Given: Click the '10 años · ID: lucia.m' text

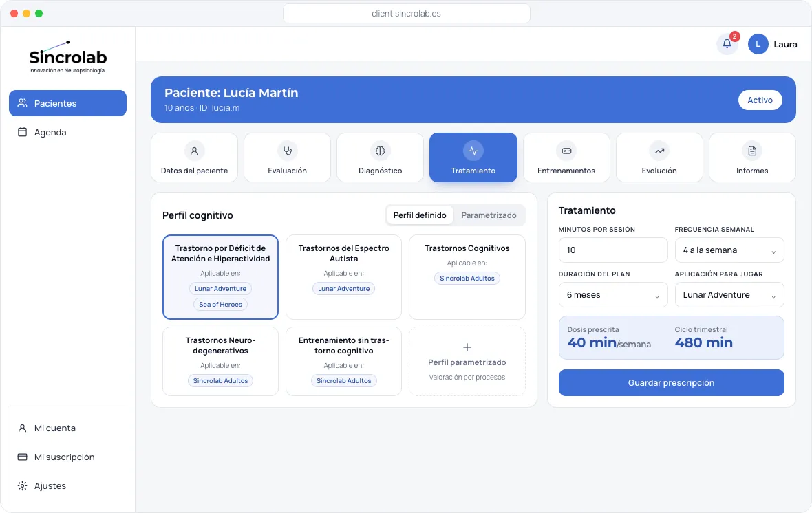Looking at the screenshot, I should pyautogui.click(x=202, y=108).
